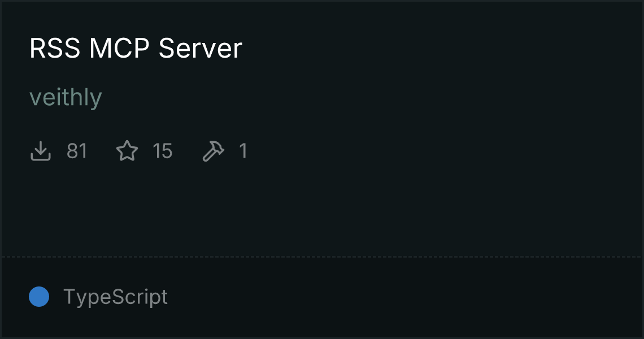Click the hammer tools icon
Viewport: 644px width, 339px height.
213,151
